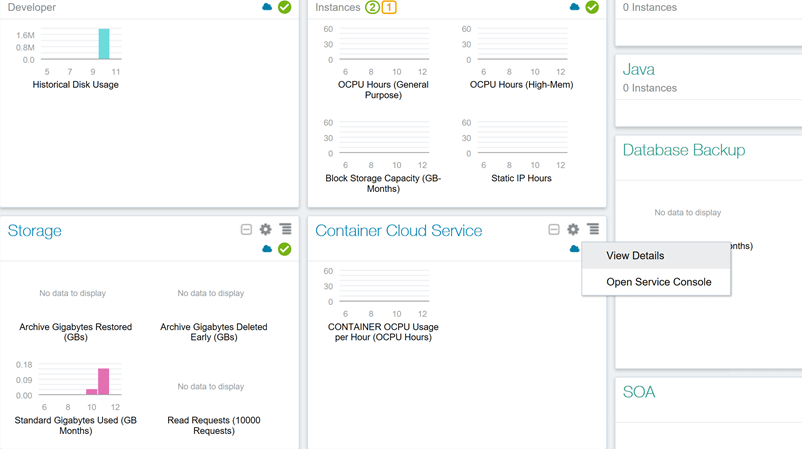
Task: Select View Details from the popup menu
Action: 635,256
